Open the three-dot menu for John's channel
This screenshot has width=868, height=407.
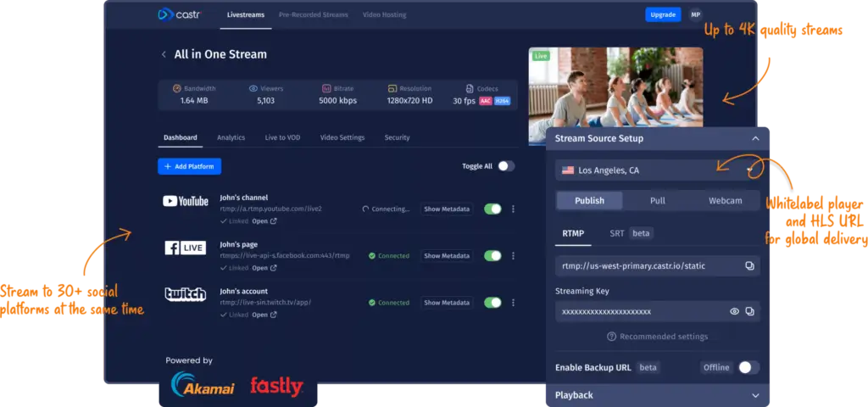[513, 209]
